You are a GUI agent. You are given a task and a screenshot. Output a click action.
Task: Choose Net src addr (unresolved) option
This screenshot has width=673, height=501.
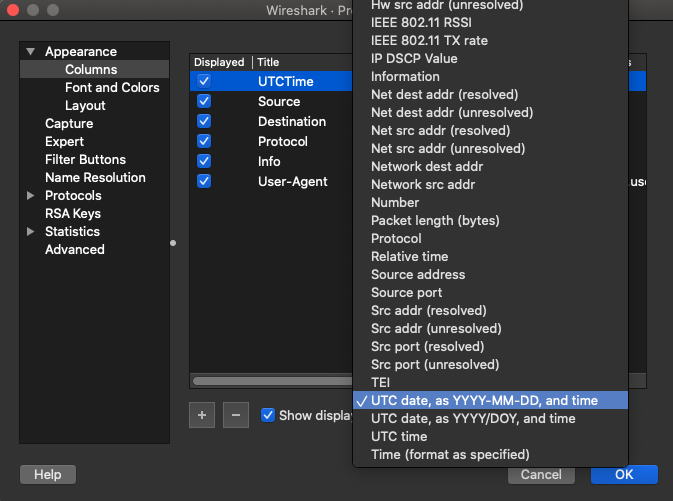490,149
